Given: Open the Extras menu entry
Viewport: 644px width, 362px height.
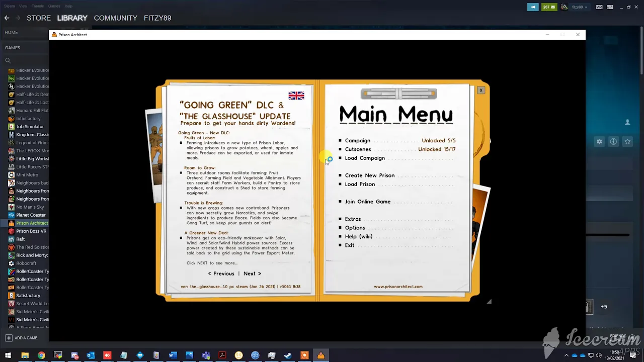Looking at the screenshot, I should click(353, 219).
